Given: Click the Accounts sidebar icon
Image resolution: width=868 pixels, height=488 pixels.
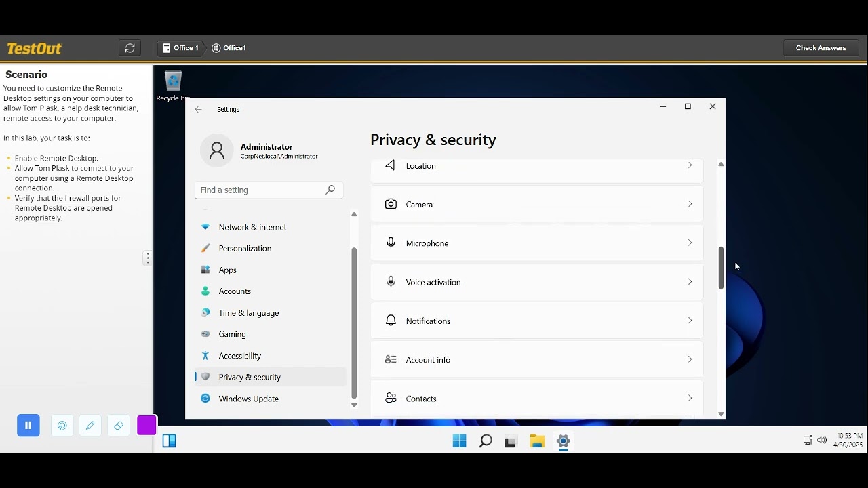Looking at the screenshot, I should 205,291.
